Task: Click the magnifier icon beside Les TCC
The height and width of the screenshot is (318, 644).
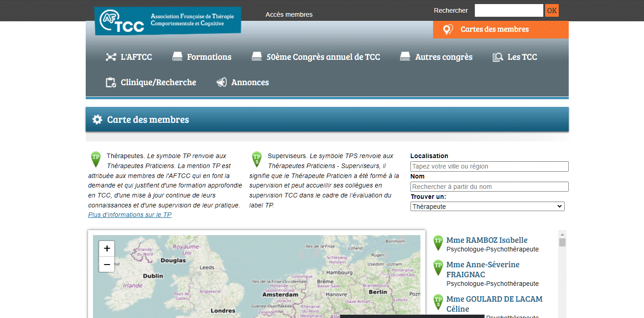Action: (498, 57)
